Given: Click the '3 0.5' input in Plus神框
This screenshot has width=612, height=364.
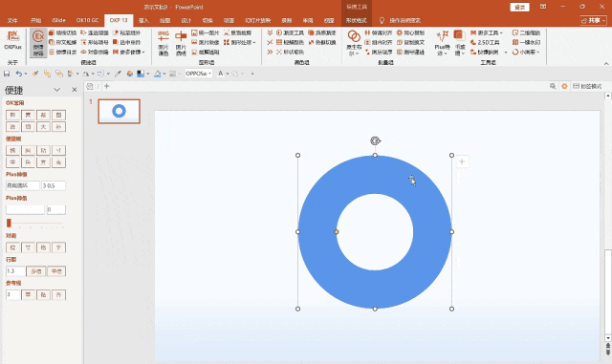Looking at the screenshot, I should click(54, 185).
